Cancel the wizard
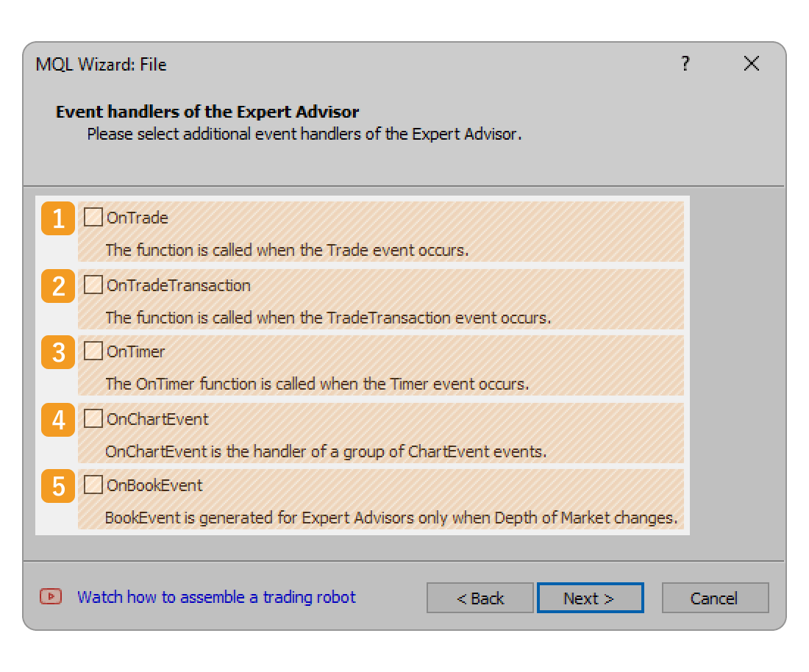Screen dimensions: 809x672 click(714, 598)
